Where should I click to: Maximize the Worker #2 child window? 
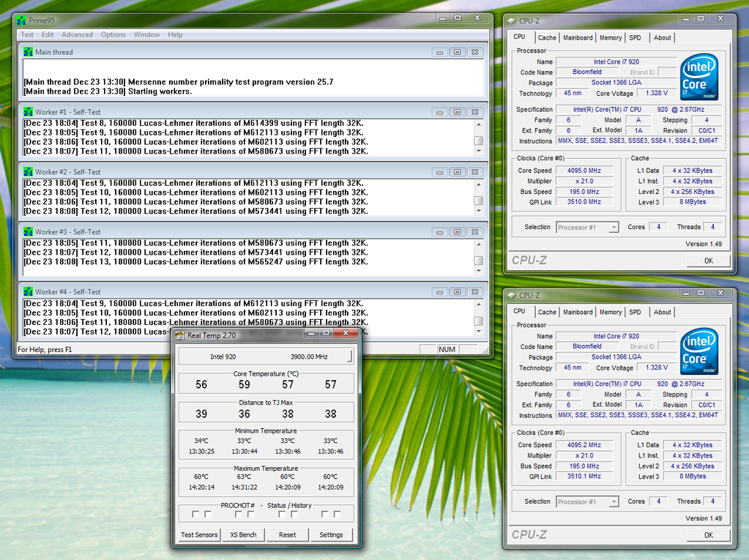(x=457, y=172)
